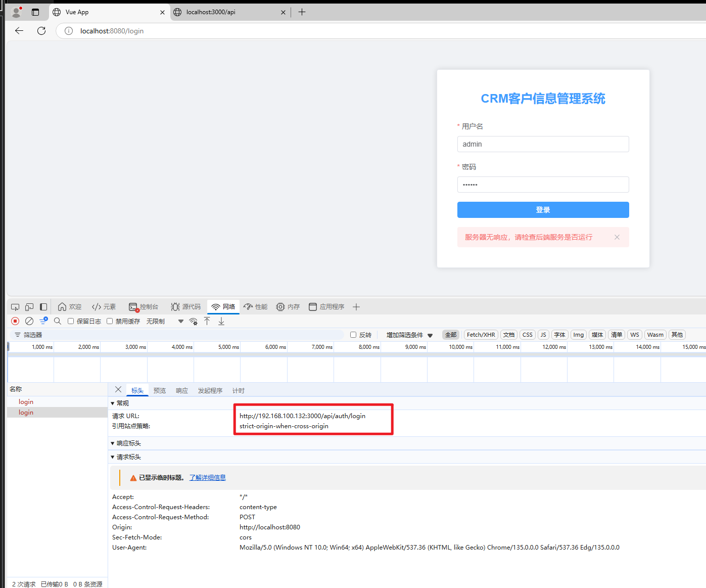This screenshot has height=588, width=706.
Task: Filter by WS websocket requests
Action: (635, 335)
